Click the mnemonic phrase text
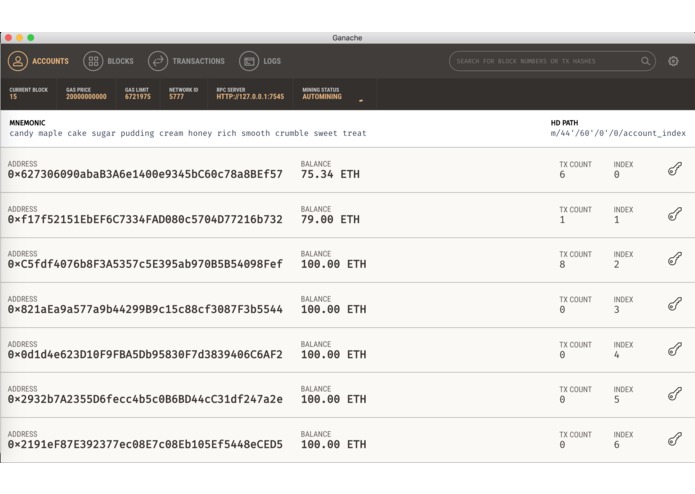This screenshot has height=494, width=695. [188, 133]
